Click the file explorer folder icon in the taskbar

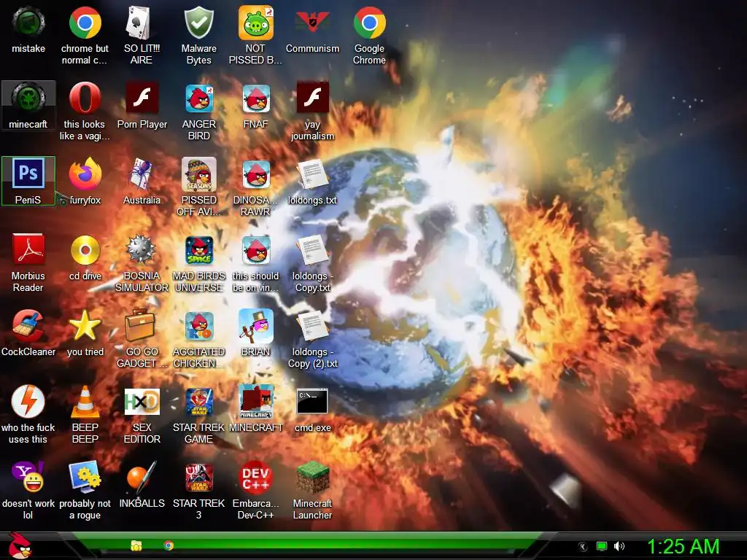(136, 545)
